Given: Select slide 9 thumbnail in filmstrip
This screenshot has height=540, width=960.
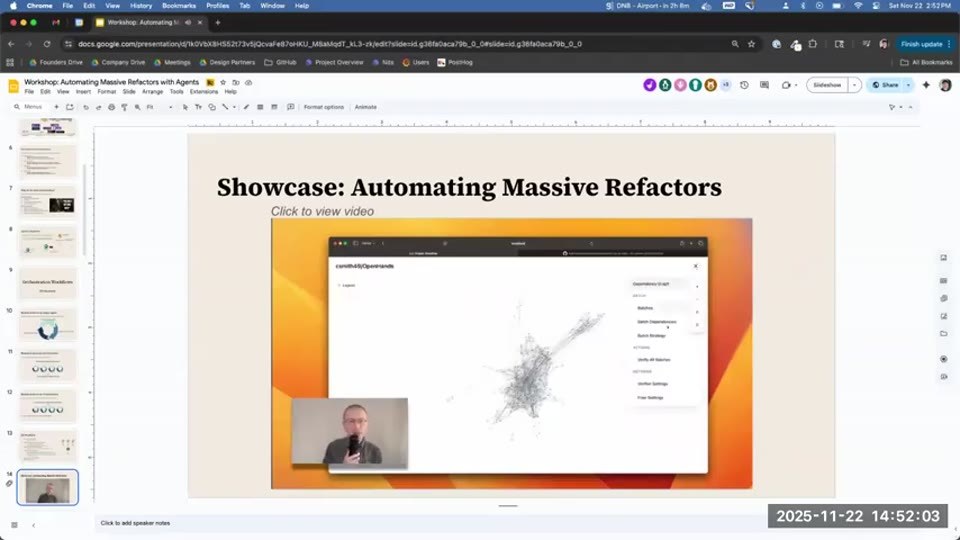Looking at the screenshot, I should pos(48,283).
